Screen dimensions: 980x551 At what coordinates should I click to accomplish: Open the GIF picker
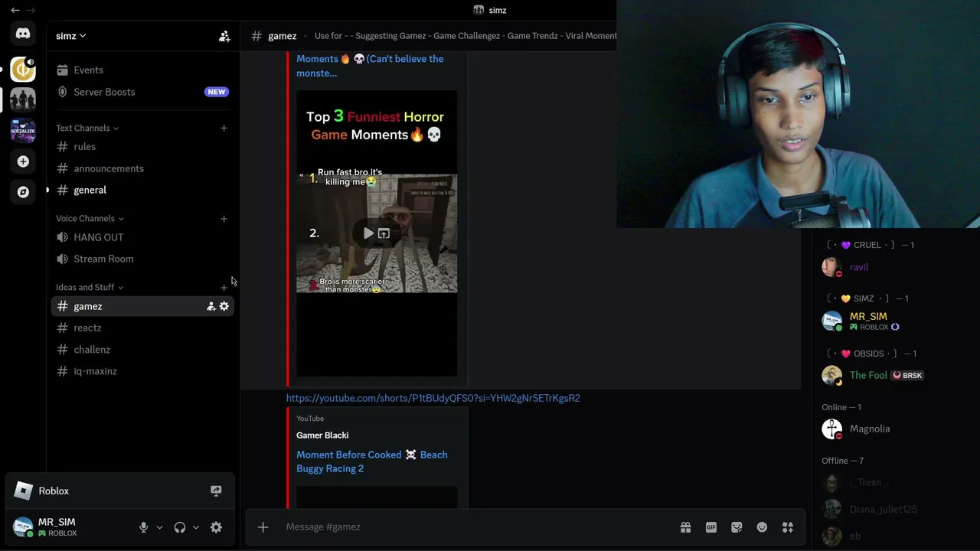click(x=711, y=527)
